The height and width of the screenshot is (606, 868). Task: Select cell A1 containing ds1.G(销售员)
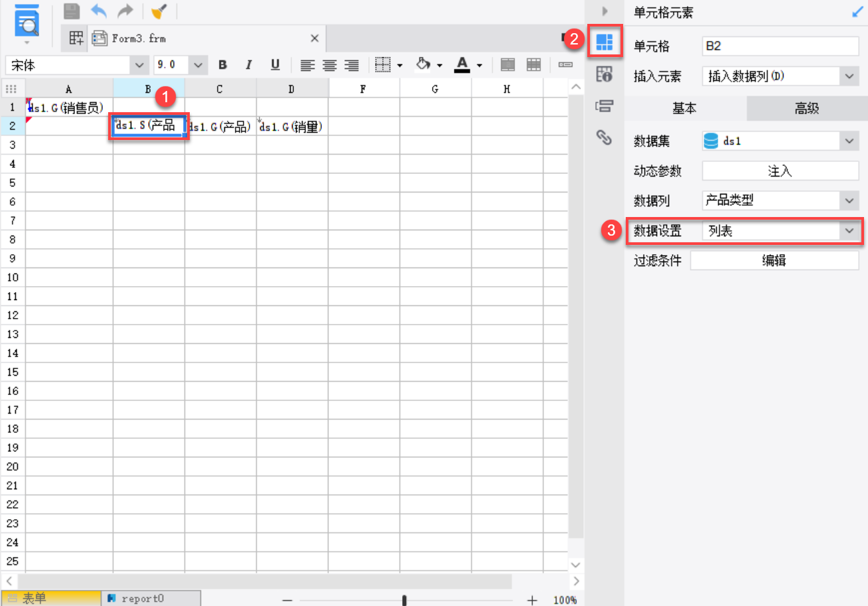[69, 107]
